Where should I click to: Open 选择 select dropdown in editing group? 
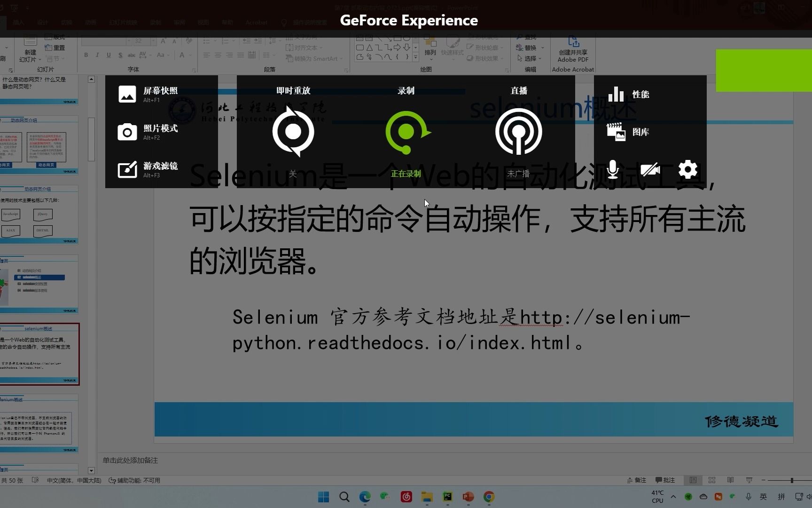[x=529, y=59]
